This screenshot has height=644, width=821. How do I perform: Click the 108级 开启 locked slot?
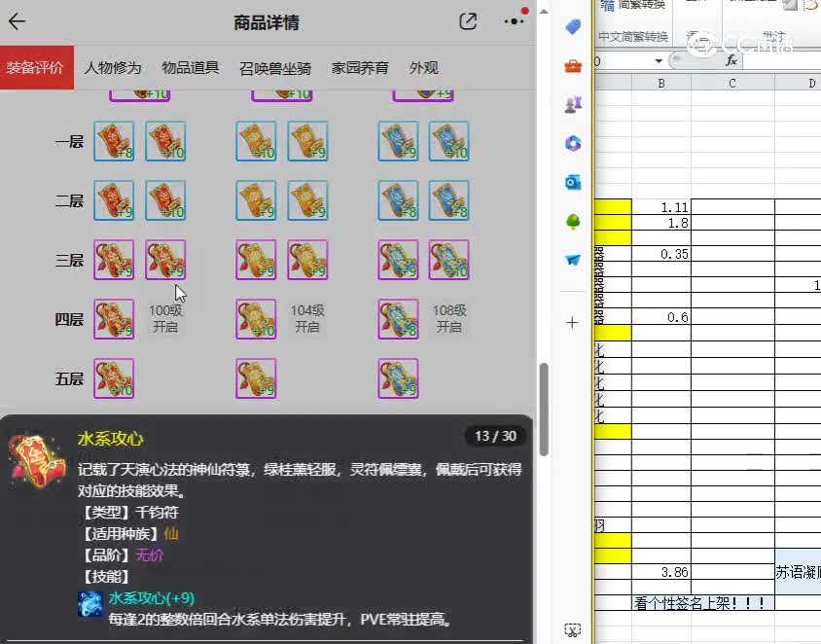[x=449, y=319]
